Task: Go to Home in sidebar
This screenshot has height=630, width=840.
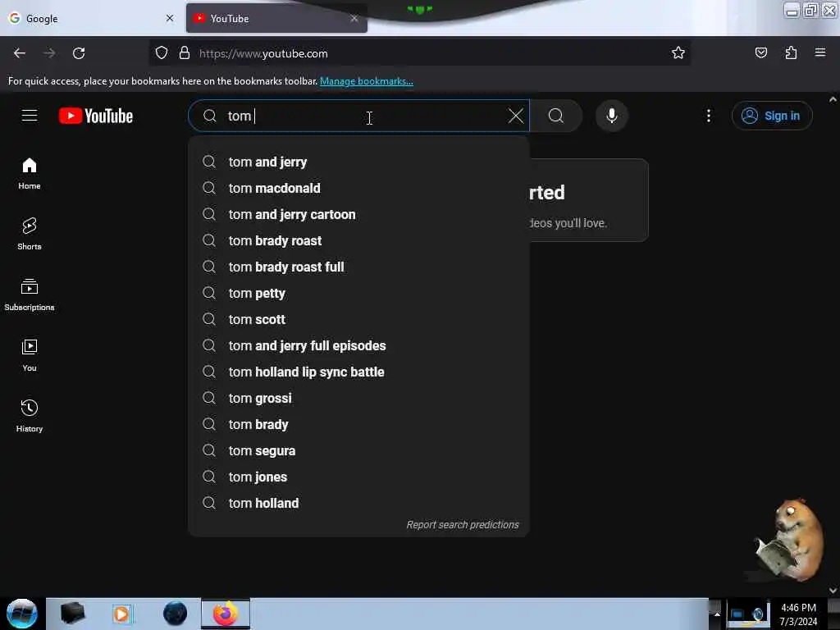Action: [x=30, y=174]
